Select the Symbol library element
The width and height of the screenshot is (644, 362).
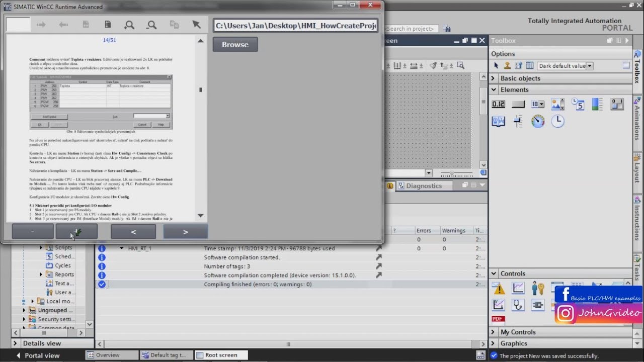pos(498,121)
